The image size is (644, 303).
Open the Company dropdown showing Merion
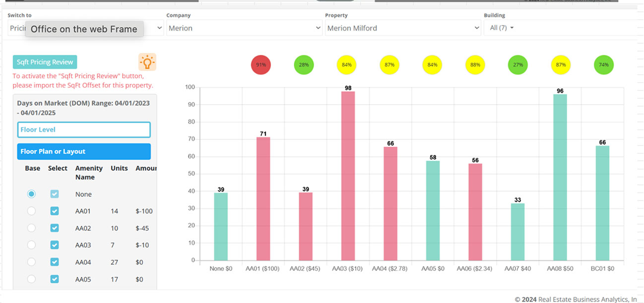click(244, 28)
